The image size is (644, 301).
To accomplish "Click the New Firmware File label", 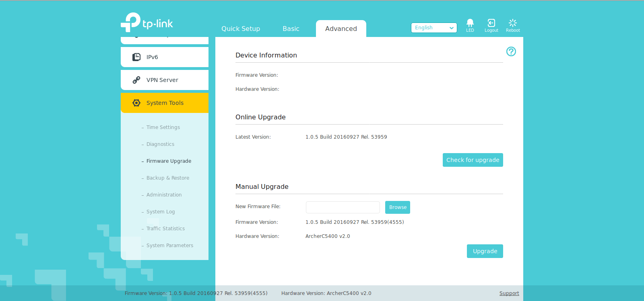I will [x=258, y=207].
